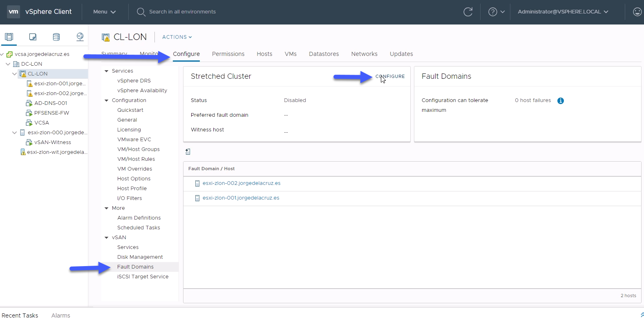Open vSphere DRS settings

click(134, 81)
